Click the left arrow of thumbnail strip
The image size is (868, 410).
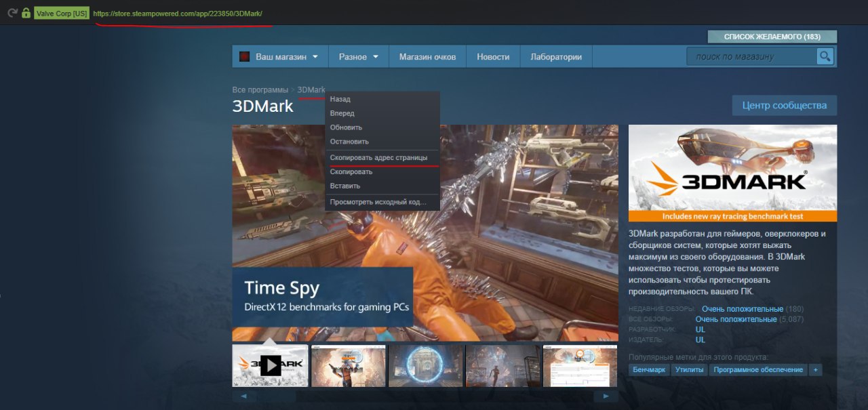[243, 396]
